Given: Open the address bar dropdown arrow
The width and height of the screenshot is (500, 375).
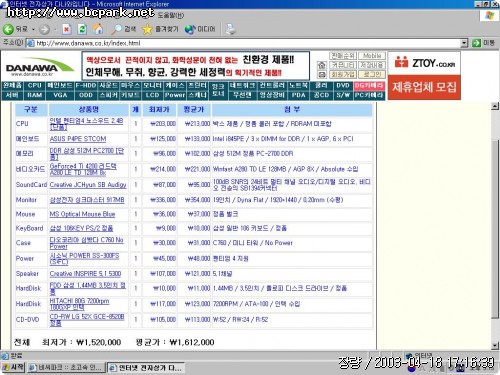Looking at the screenshot, I should click(x=464, y=43).
